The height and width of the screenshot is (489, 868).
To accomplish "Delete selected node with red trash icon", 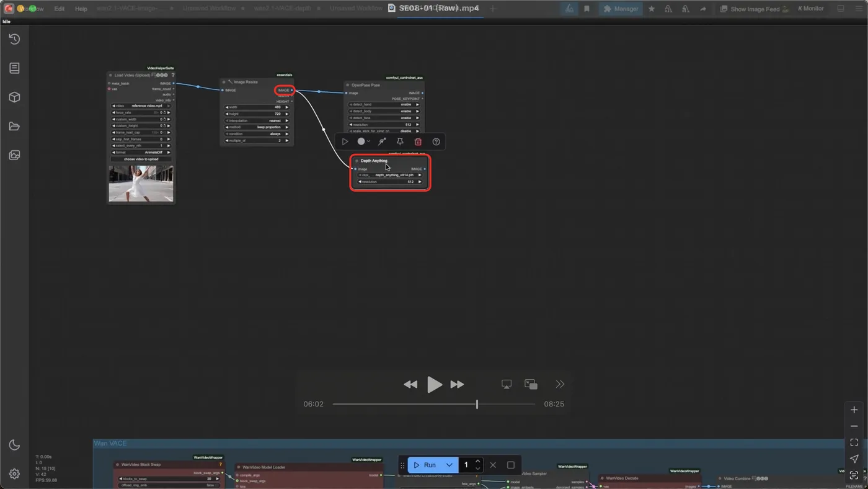I will 418,141.
